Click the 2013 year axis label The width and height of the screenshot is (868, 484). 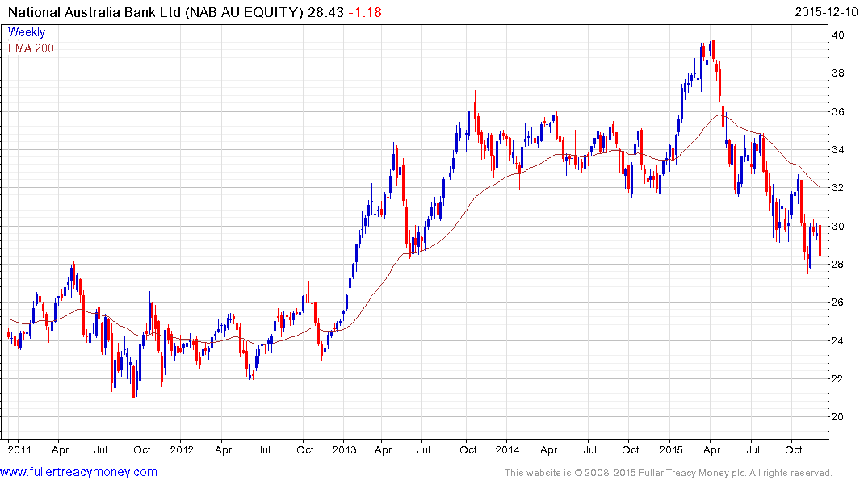(x=344, y=449)
